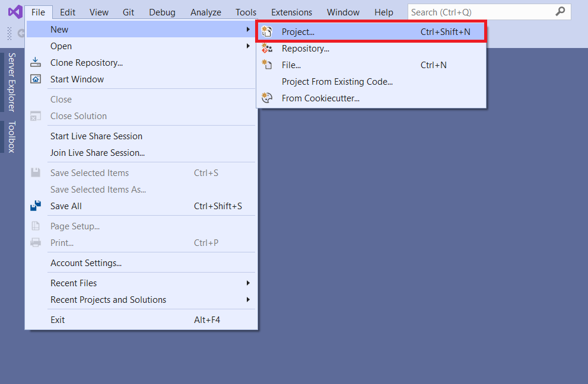Select Print... menu entry

click(141, 242)
